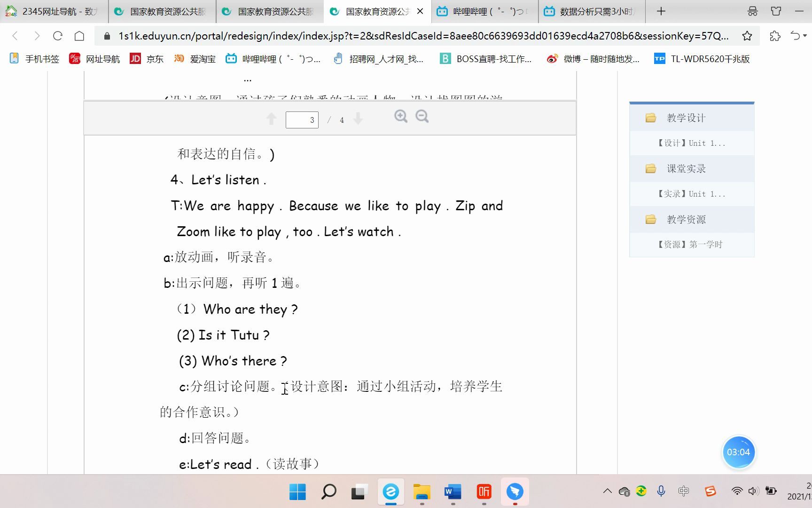
Task: Go back in browser history
Action: (x=15, y=36)
